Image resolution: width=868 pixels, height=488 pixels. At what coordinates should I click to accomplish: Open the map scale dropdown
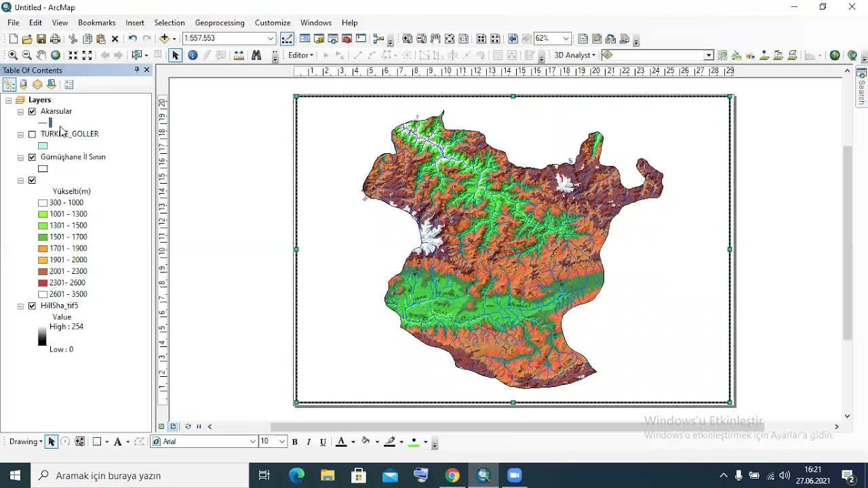(271, 39)
